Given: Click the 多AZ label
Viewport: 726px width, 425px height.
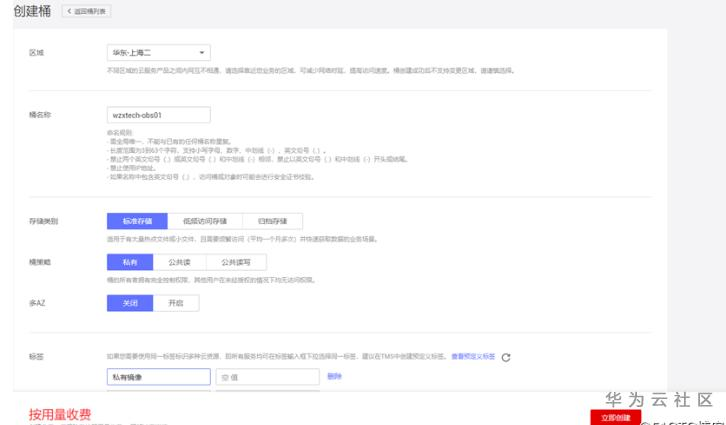Looking at the screenshot, I should point(37,303).
